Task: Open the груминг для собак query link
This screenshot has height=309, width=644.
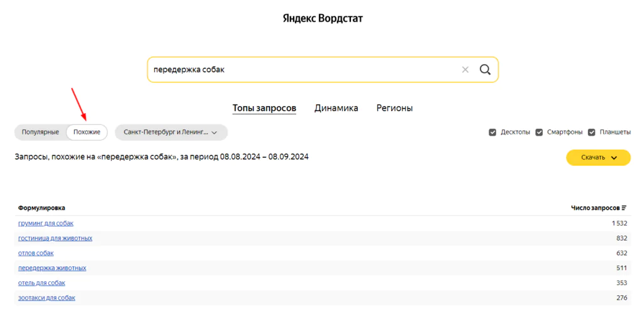Action: (x=46, y=223)
